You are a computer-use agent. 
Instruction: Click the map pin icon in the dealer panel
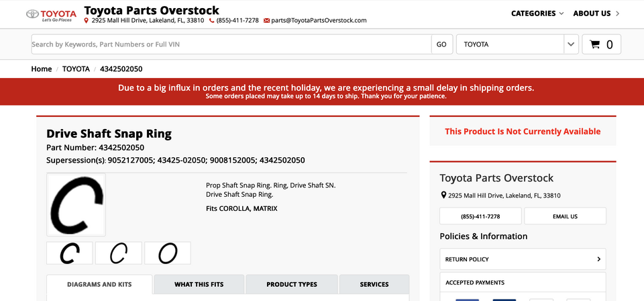pos(443,196)
